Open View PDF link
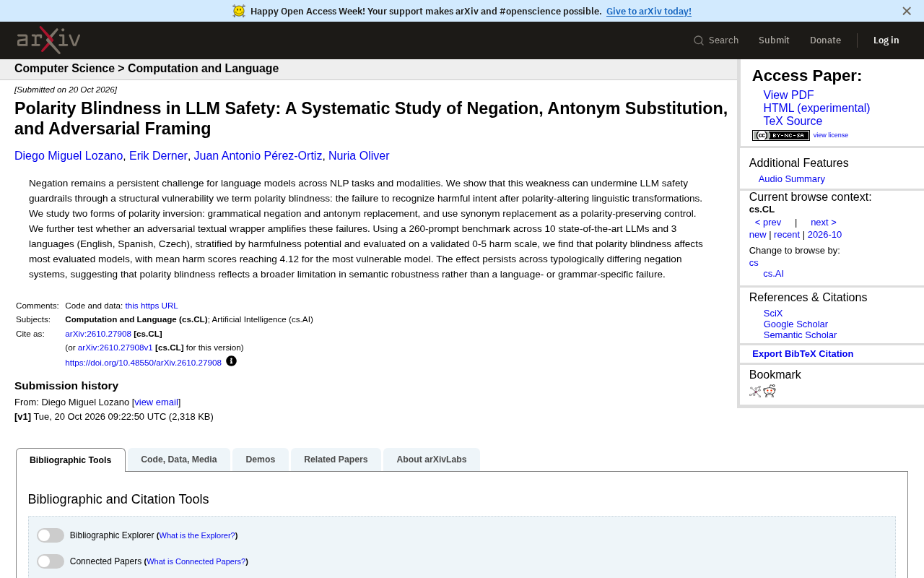The width and height of the screenshot is (924, 578). [788, 95]
